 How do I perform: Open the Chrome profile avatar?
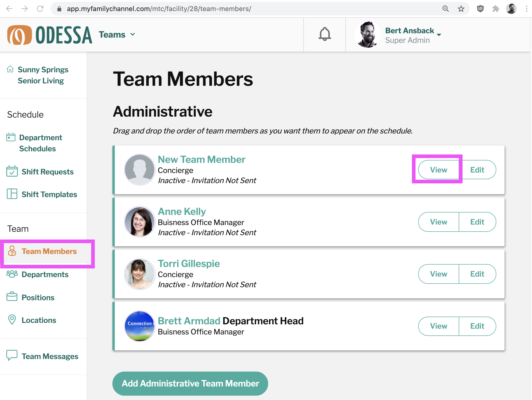click(511, 9)
